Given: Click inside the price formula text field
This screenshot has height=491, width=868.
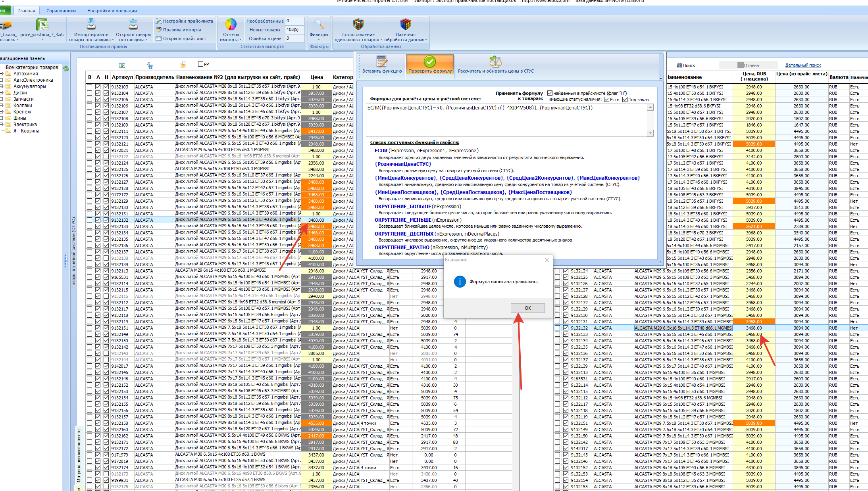Looking at the screenshot, I should (506, 120).
